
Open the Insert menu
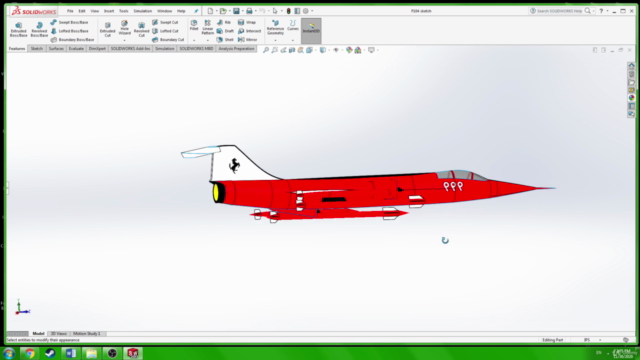(109, 11)
